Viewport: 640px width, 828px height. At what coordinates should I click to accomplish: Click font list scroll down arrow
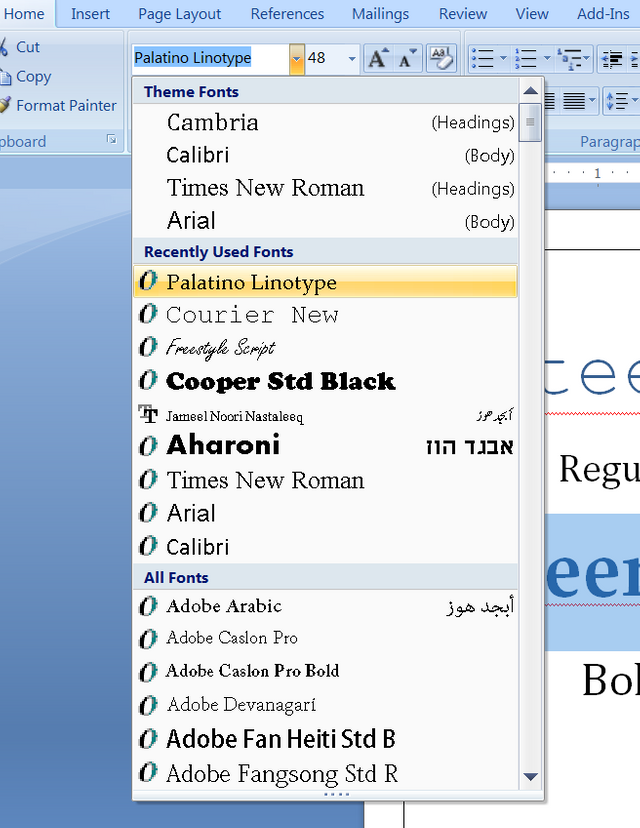pos(530,777)
